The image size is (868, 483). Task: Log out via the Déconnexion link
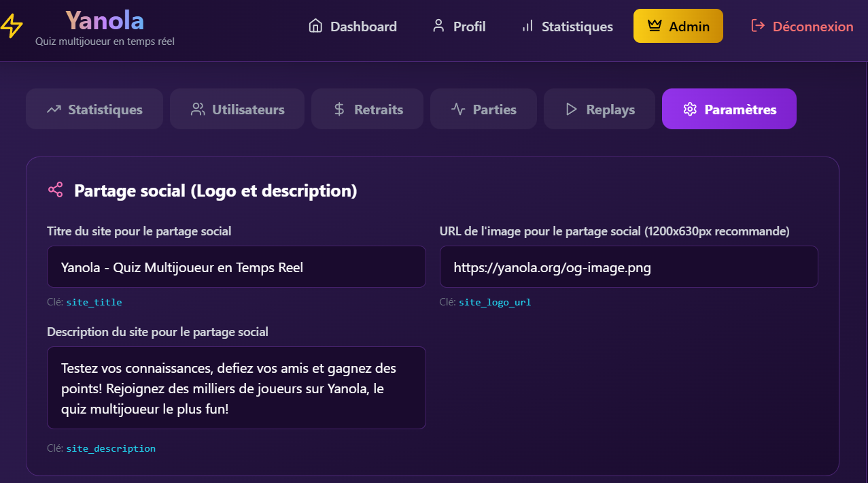[812, 27]
